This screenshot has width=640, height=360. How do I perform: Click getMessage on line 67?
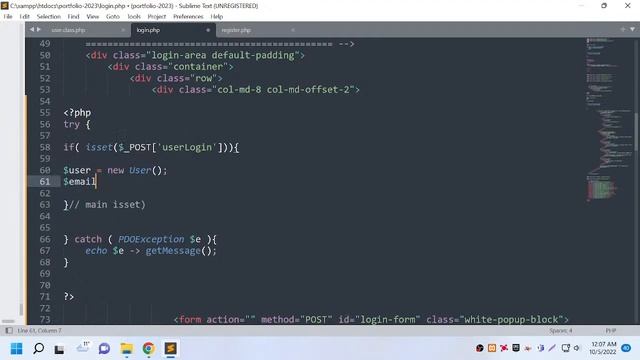pos(173,251)
